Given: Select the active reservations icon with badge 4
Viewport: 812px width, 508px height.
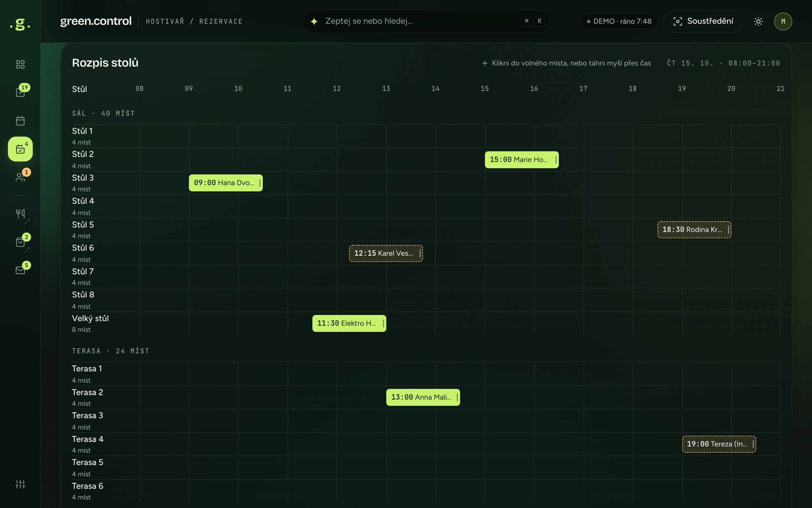Looking at the screenshot, I should (20, 149).
